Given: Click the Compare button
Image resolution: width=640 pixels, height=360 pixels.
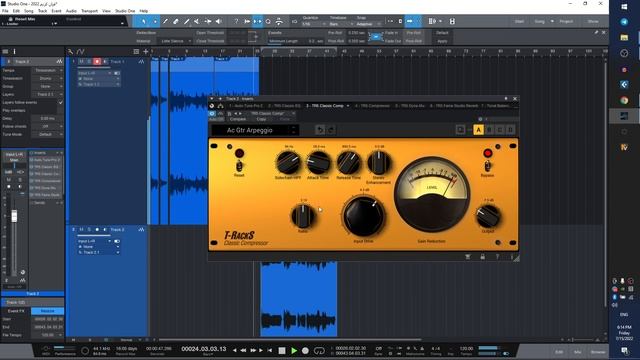Looking at the screenshot, I should [238, 119].
